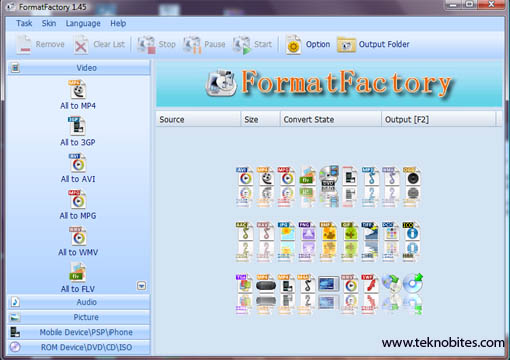Open the Option settings gear icon
This screenshot has height=360, width=510.
(x=293, y=45)
